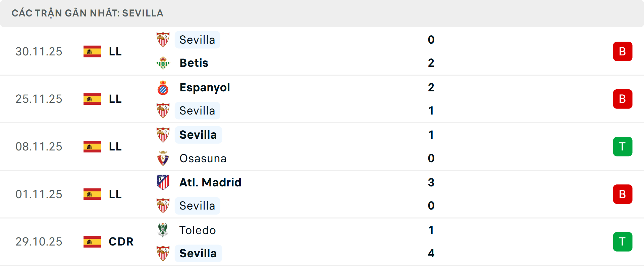Click the Espanyol club crest
The width and height of the screenshot is (644, 266).
tap(163, 87)
